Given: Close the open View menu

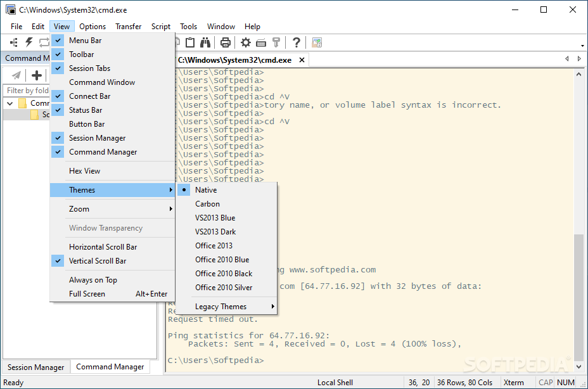Looking at the screenshot, I should (x=61, y=26).
